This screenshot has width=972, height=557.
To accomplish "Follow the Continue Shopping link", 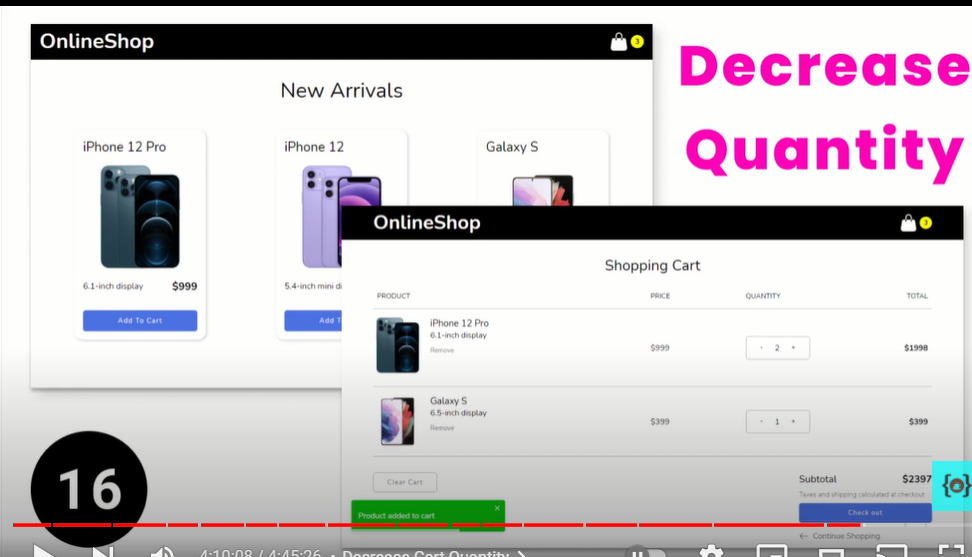I will (840, 536).
